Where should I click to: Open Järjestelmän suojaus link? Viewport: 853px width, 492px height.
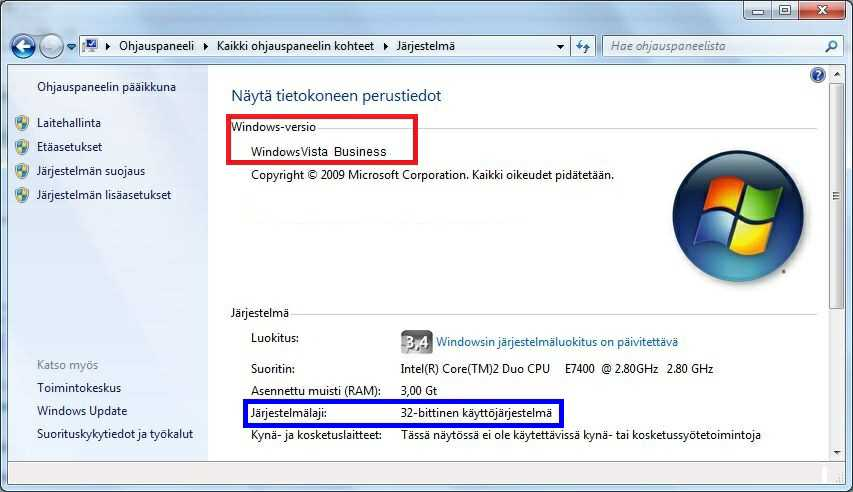pos(91,171)
